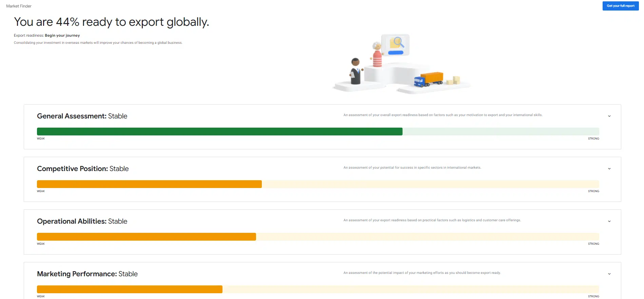
Task: Expand the Competitive Position section chevron
Action: point(609,169)
